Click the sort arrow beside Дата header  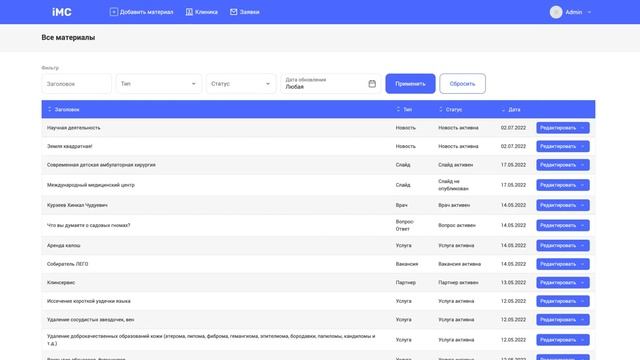[x=503, y=110]
